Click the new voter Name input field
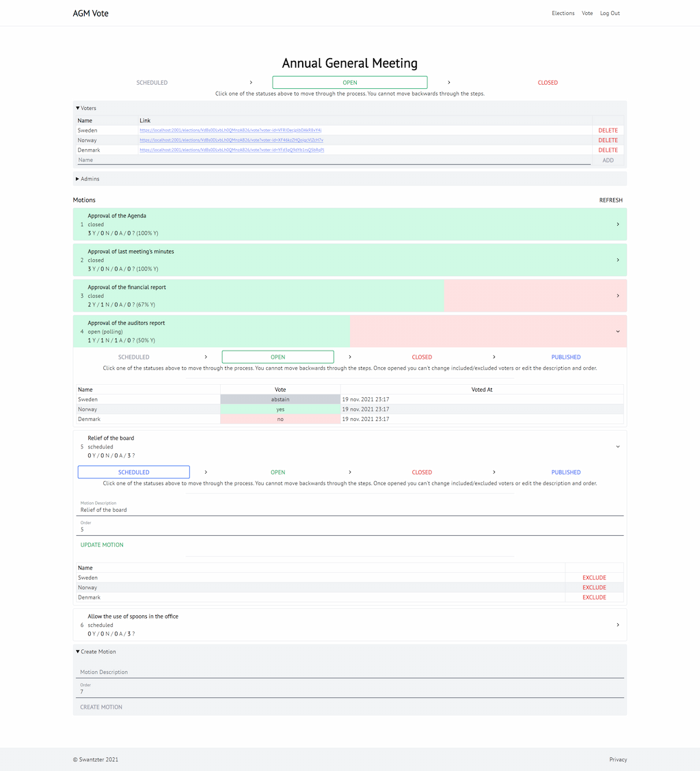 click(x=333, y=160)
